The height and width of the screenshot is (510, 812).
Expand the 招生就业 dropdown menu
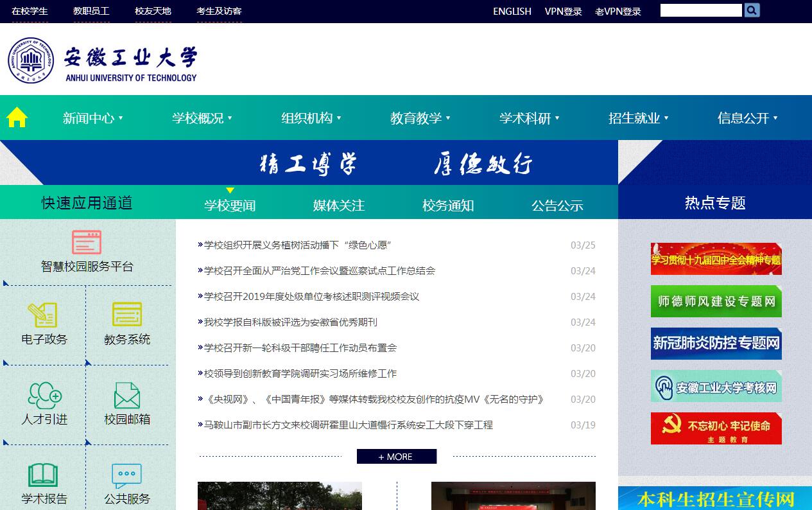click(x=638, y=118)
